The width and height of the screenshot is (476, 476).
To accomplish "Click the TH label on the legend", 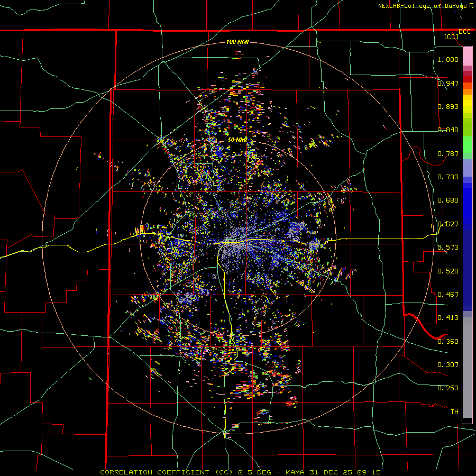I will (454, 411).
